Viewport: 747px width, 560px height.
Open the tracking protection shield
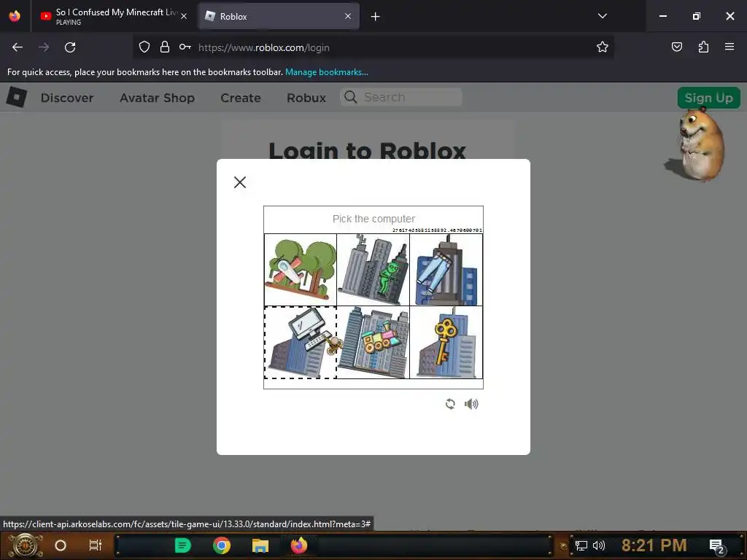[x=144, y=47]
